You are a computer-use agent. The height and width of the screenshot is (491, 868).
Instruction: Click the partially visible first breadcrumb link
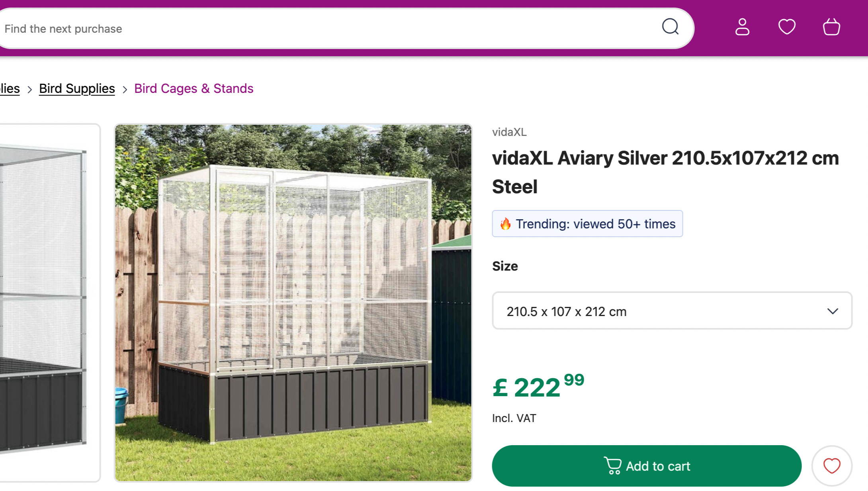[x=10, y=88]
